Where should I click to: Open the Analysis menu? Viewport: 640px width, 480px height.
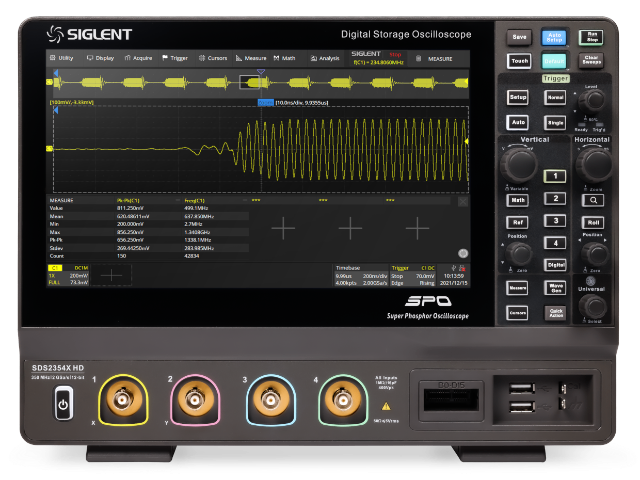click(x=325, y=58)
